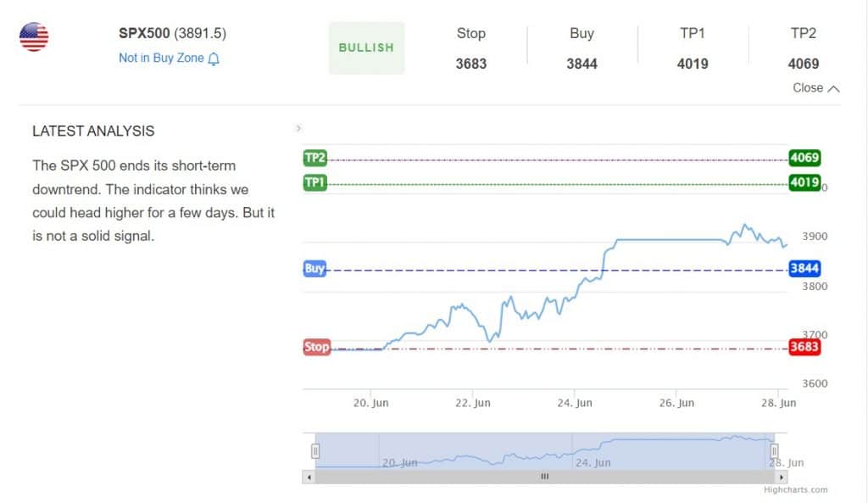Click the red 3683 price tag
The image size is (868, 503).
pyautogui.click(x=804, y=347)
